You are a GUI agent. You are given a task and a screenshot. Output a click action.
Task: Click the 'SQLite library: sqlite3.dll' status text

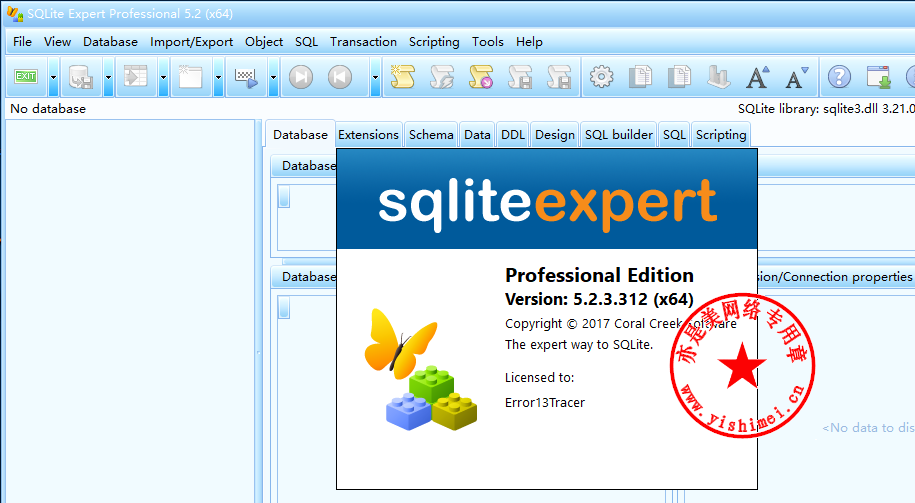click(x=826, y=109)
